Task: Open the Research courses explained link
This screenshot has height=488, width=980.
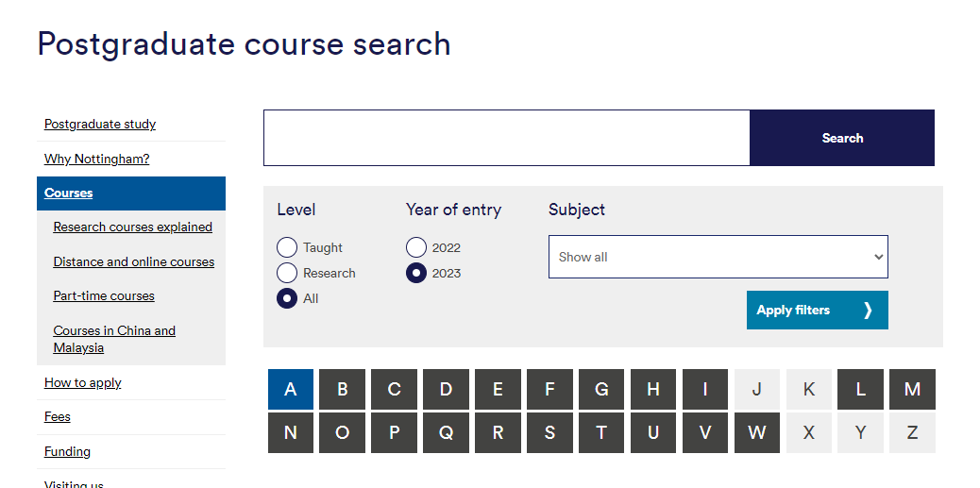Action: [x=133, y=227]
